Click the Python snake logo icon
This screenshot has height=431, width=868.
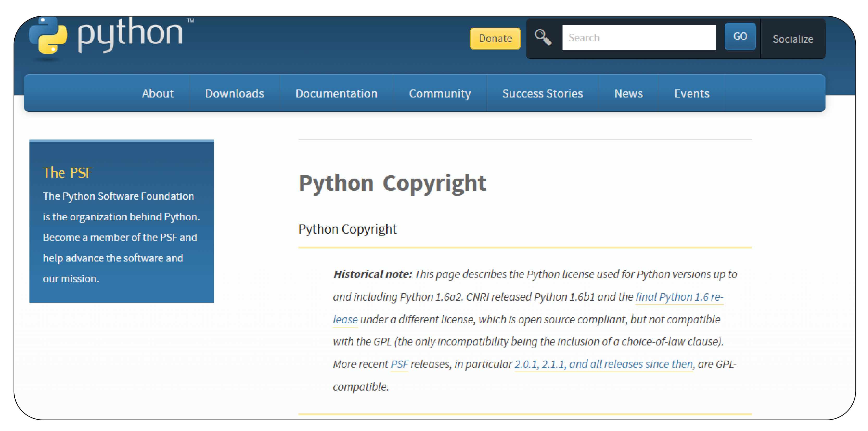click(x=48, y=36)
